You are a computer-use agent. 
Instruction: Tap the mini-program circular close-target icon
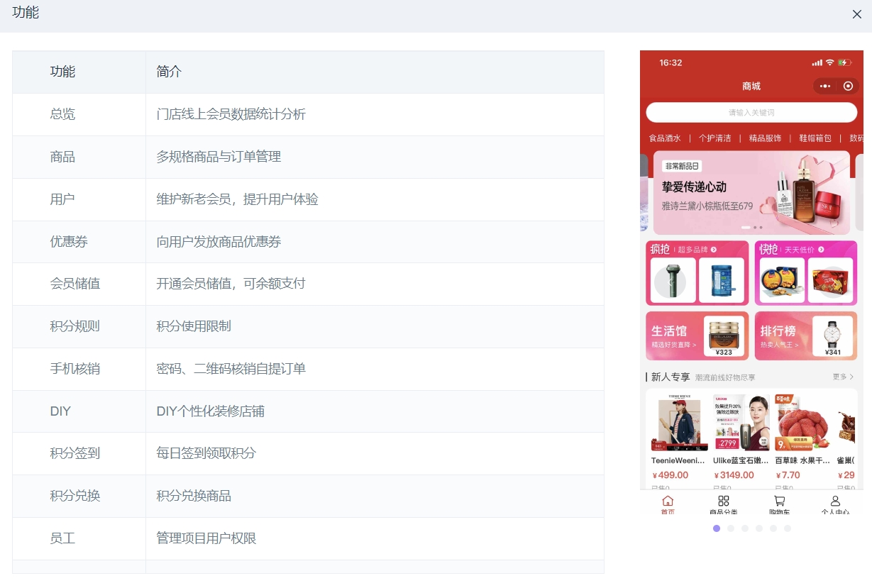click(x=848, y=86)
